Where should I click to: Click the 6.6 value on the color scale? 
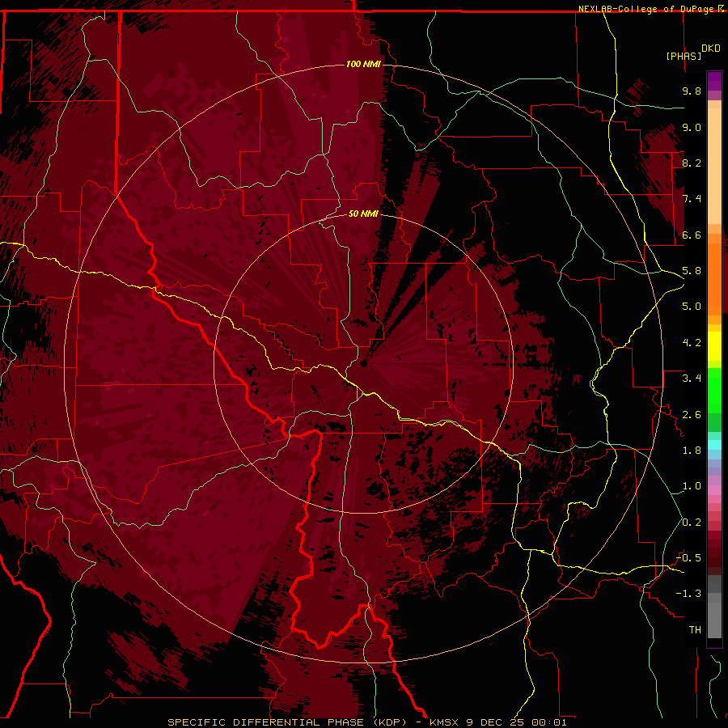692,235
